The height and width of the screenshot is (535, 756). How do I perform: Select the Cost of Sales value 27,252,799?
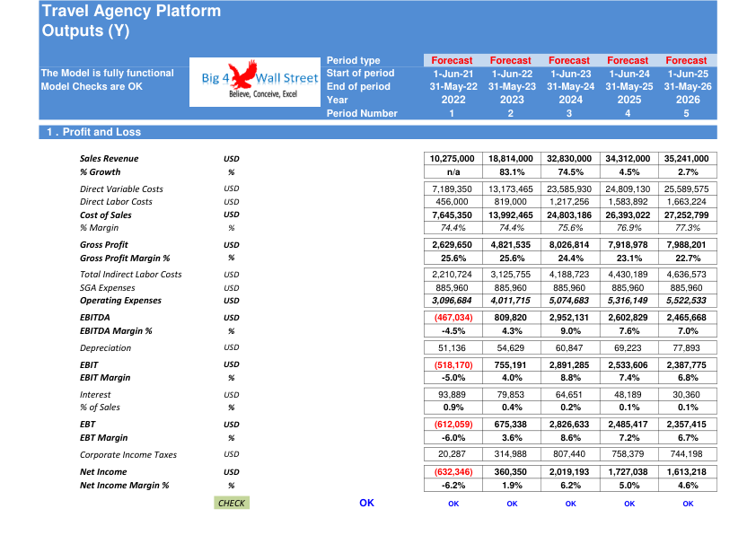pyautogui.click(x=688, y=215)
